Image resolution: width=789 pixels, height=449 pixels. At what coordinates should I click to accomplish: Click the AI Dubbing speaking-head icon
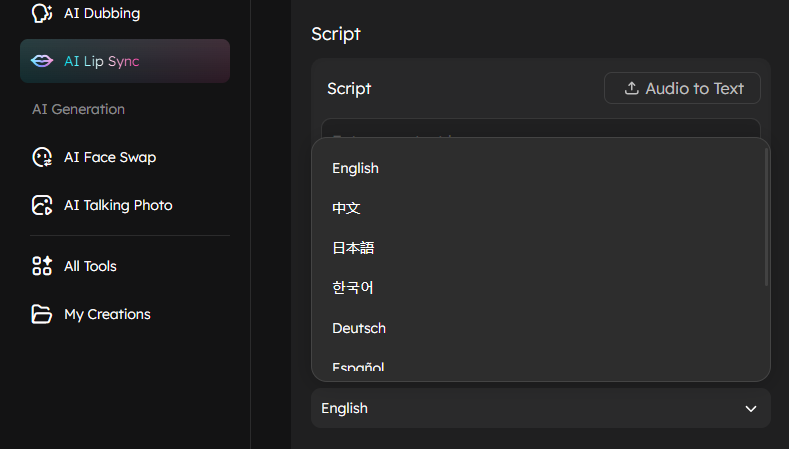42,13
